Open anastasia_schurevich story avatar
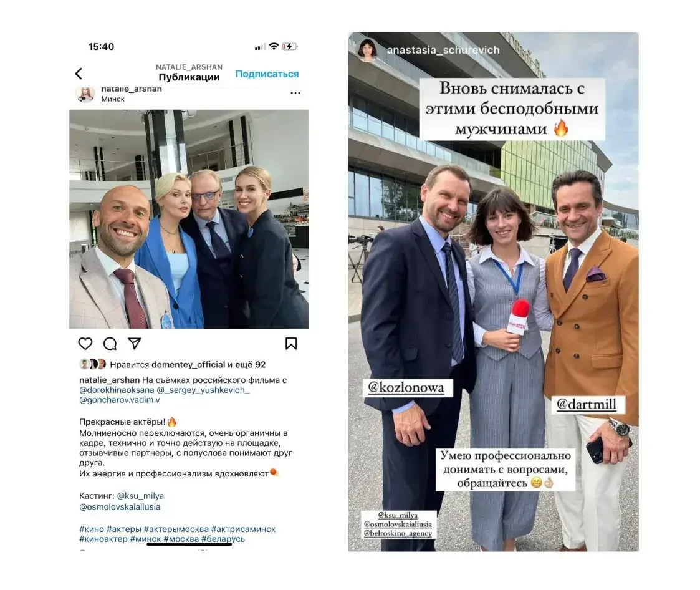This screenshot has height=590, width=700. point(368,50)
